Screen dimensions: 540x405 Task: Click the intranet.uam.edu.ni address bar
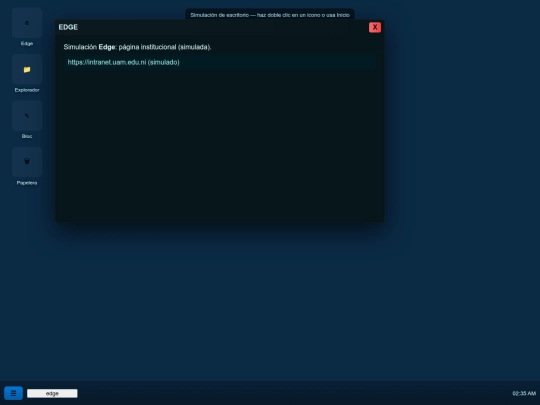click(220, 62)
